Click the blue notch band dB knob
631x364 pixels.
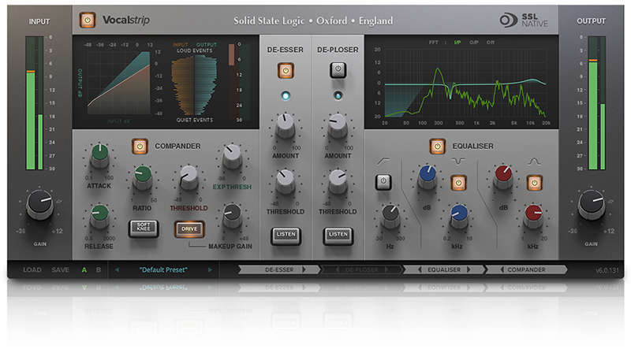[428, 177]
